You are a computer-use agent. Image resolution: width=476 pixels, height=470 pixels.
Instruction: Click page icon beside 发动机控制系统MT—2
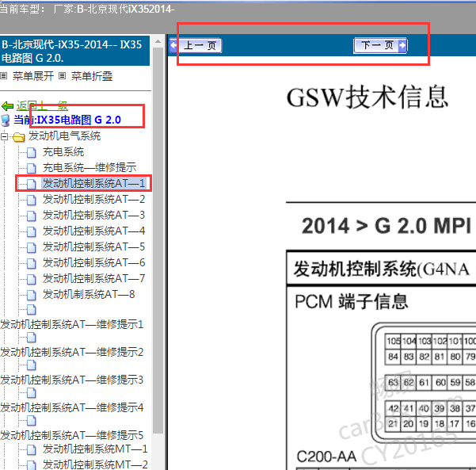pos(31,465)
